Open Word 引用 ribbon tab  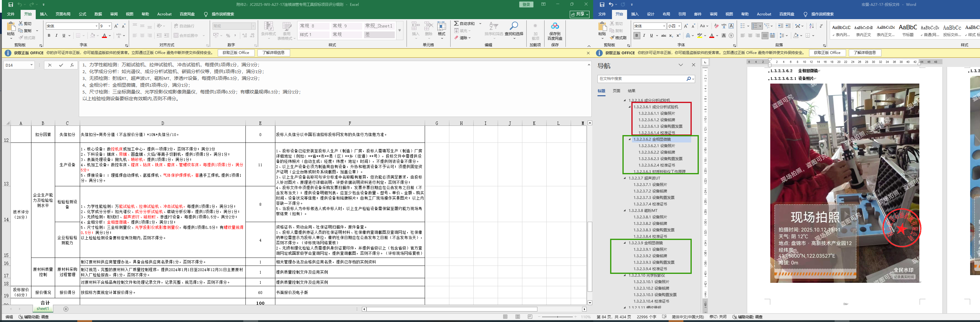coord(682,14)
